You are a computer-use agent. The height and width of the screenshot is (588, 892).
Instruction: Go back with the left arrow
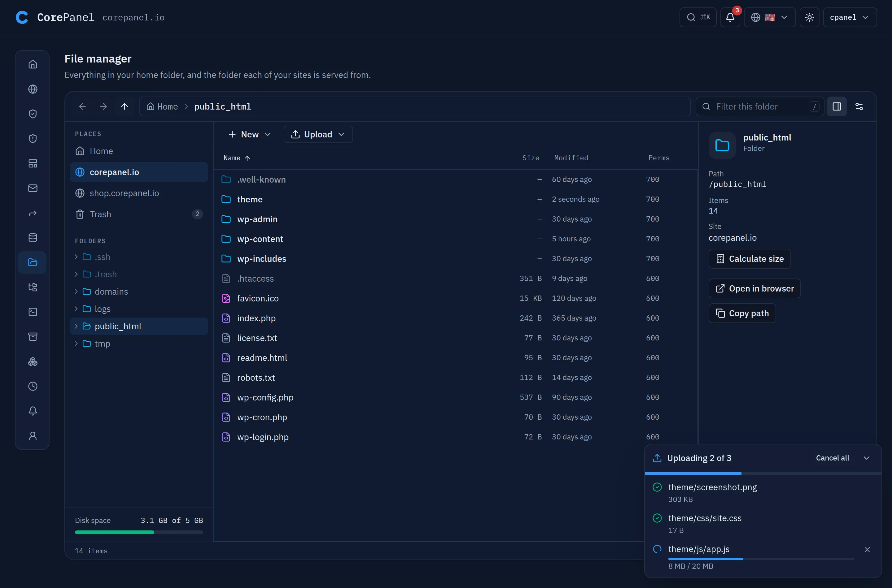[x=82, y=106]
